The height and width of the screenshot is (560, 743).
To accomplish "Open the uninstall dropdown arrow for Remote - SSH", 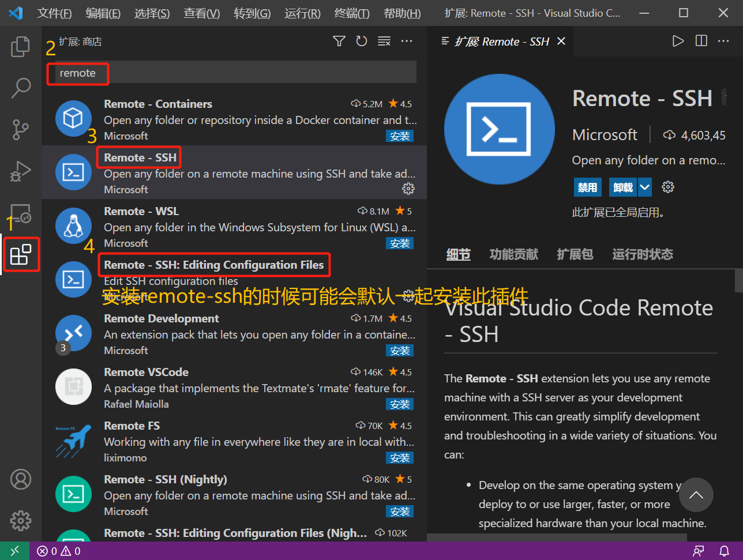I will tap(644, 187).
